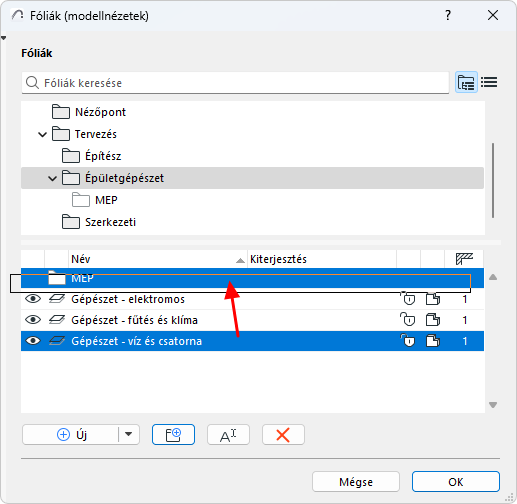Select Gépészet - víz és csatorna layer name
Image resolution: width=517 pixels, height=504 pixels.
click(x=136, y=341)
